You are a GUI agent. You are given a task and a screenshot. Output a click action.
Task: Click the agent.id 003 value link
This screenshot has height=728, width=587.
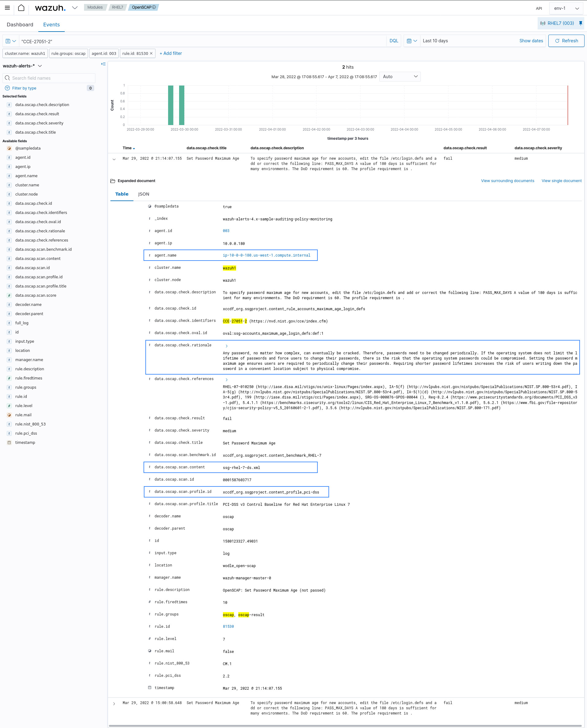226,231
